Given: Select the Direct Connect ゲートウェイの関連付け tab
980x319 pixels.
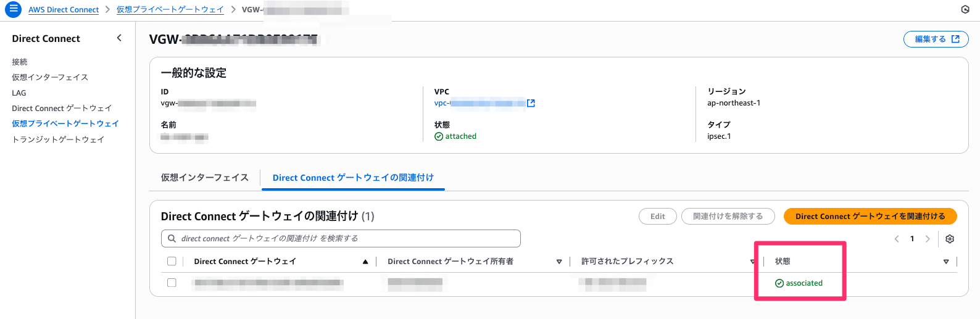Looking at the screenshot, I should [x=353, y=178].
